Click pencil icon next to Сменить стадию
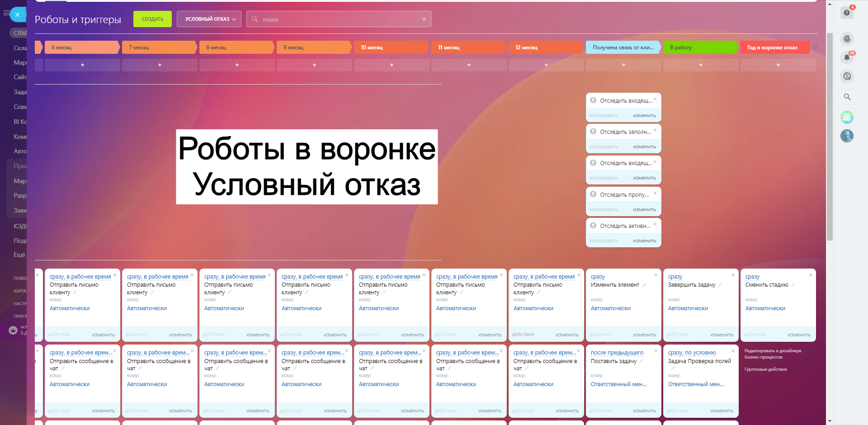Viewport: 868px width, 425px height. [793, 285]
